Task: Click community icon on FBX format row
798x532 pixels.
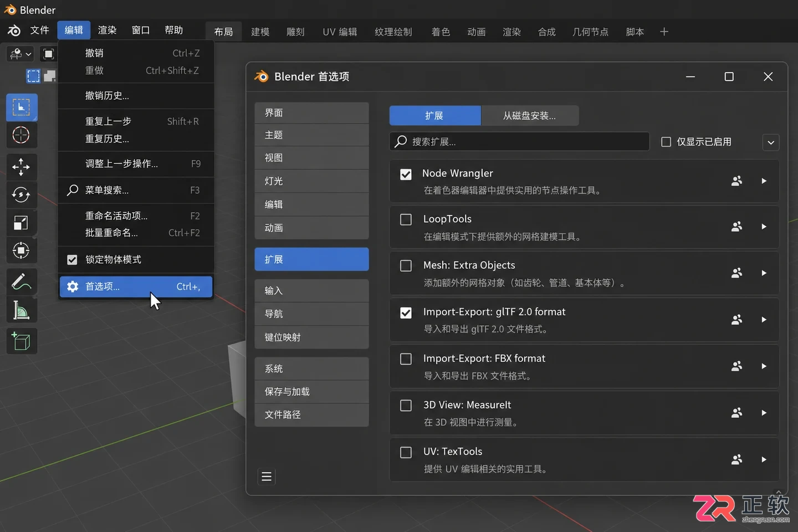Action: click(736, 366)
